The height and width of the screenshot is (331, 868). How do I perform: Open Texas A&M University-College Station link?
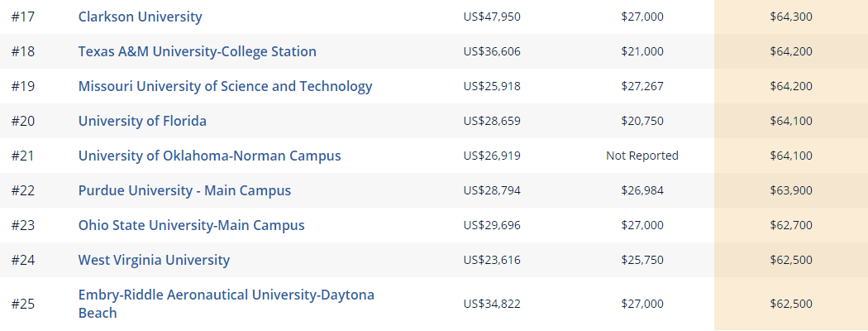[x=197, y=51]
